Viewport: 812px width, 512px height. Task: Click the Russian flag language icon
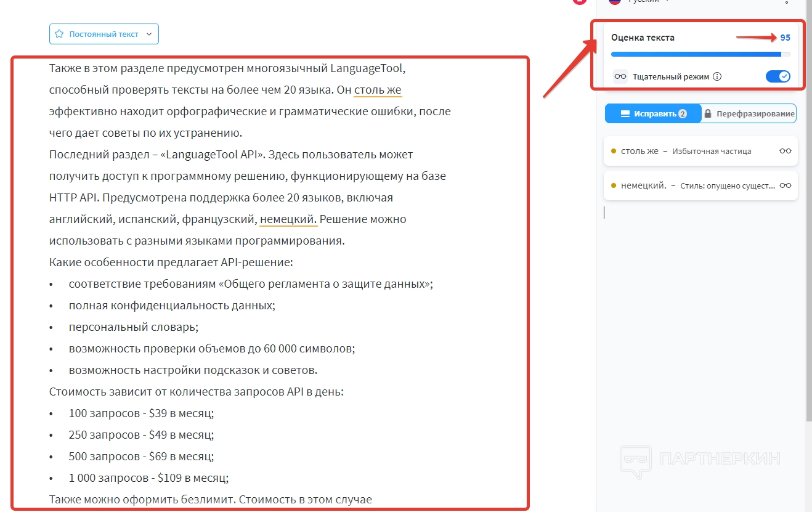click(x=614, y=2)
